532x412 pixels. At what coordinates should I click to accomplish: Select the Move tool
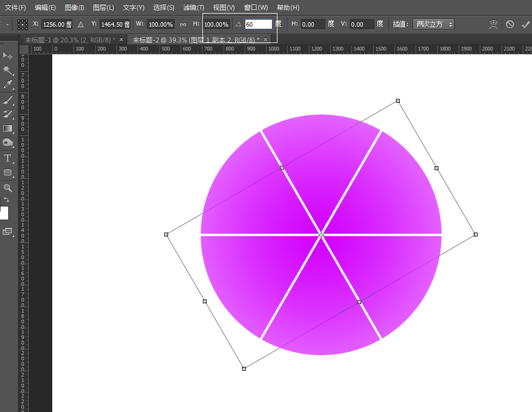pyautogui.click(x=8, y=56)
